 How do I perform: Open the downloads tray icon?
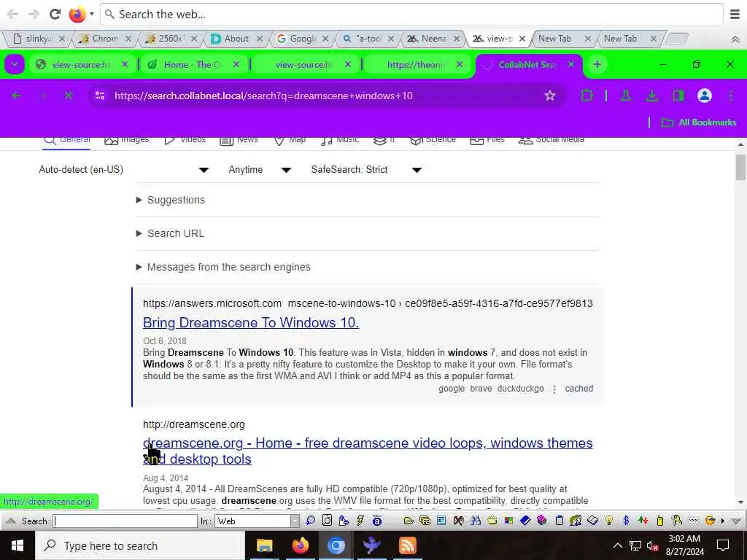pos(651,96)
